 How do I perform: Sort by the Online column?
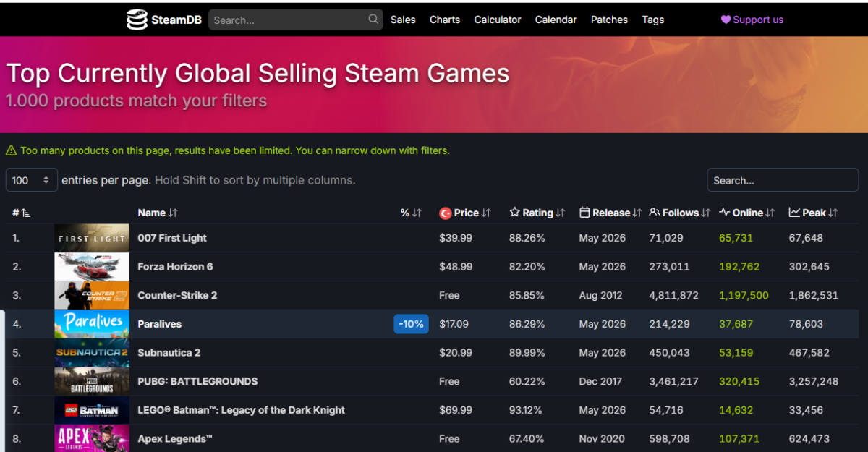747,213
